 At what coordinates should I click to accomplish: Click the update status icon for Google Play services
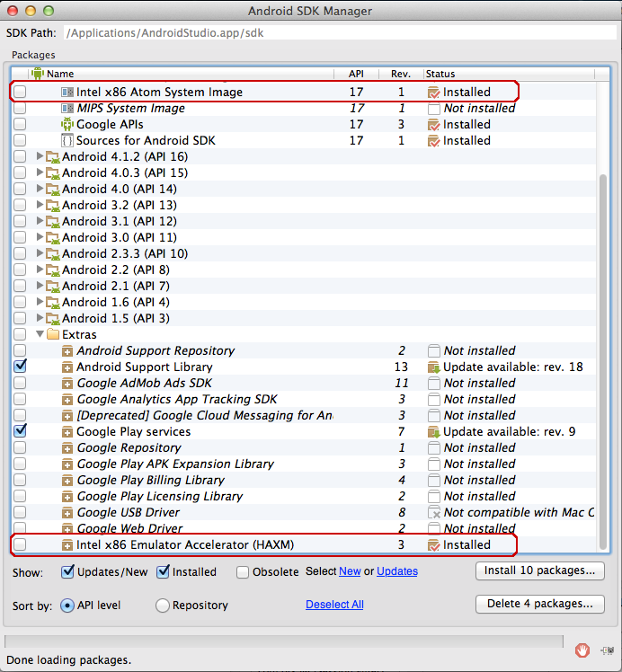(434, 432)
